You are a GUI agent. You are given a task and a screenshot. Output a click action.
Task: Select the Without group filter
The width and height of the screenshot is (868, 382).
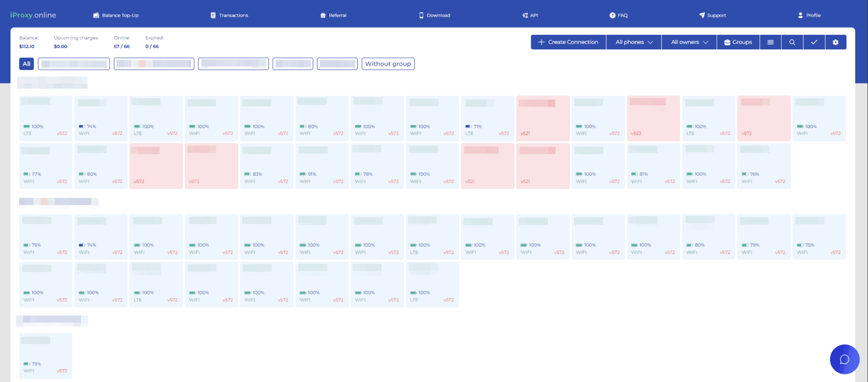click(388, 64)
